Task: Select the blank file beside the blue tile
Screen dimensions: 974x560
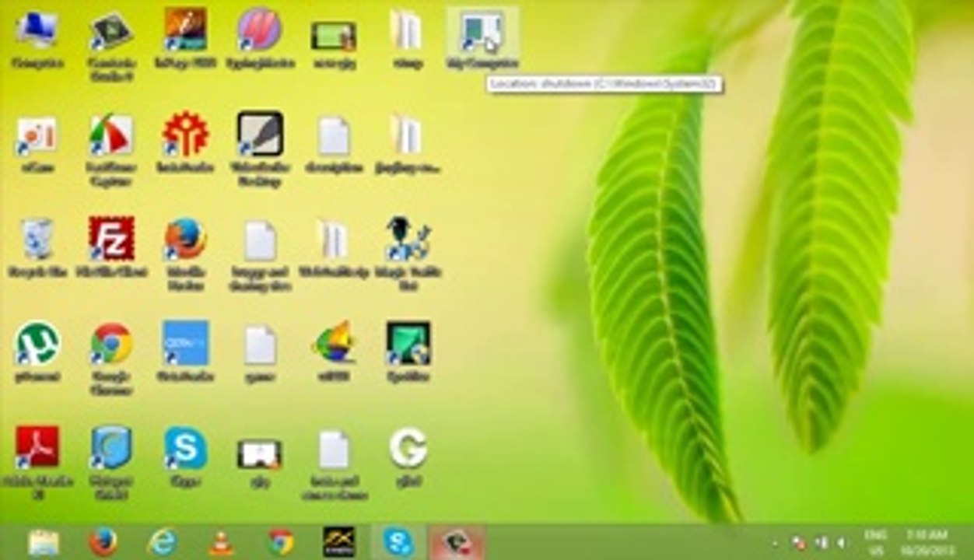Action: 259,345
